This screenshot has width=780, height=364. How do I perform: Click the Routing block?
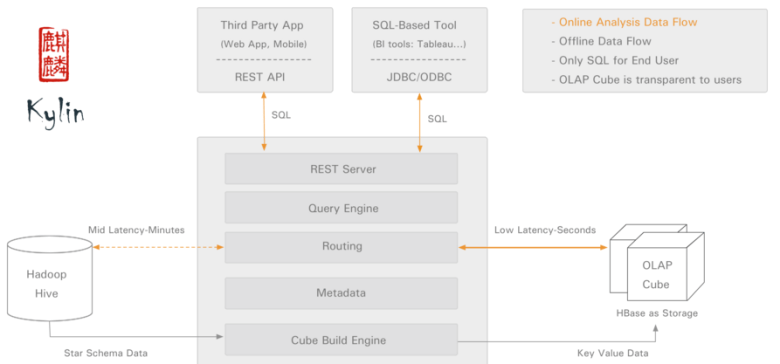(341, 247)
